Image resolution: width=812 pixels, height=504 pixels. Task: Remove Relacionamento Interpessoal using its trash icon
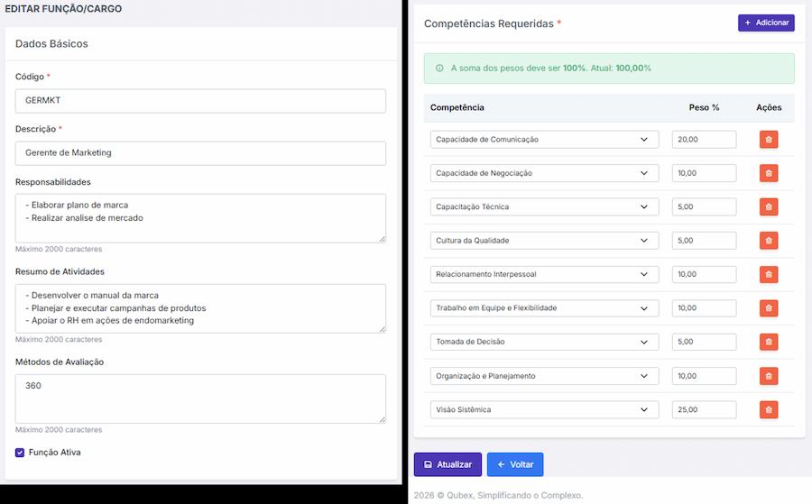[x=768, y=274]
